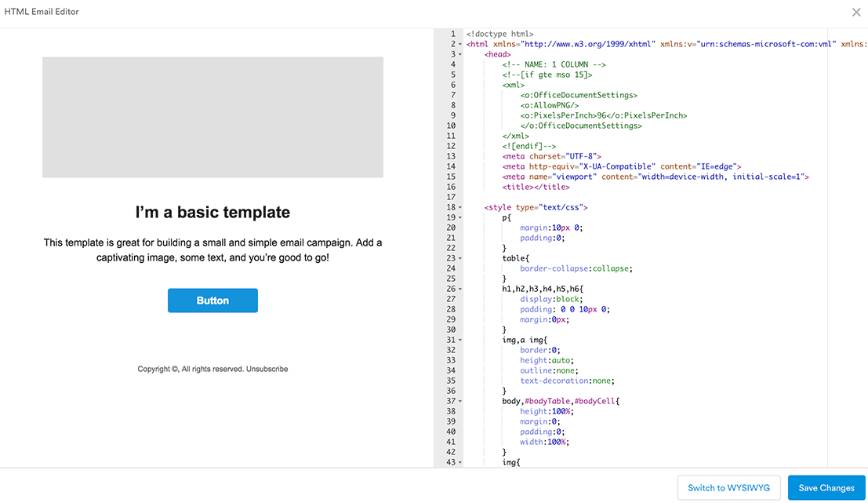868x503 pixels.
Task: Collapse img rule on line 31
Action: [x=460, y=341]
